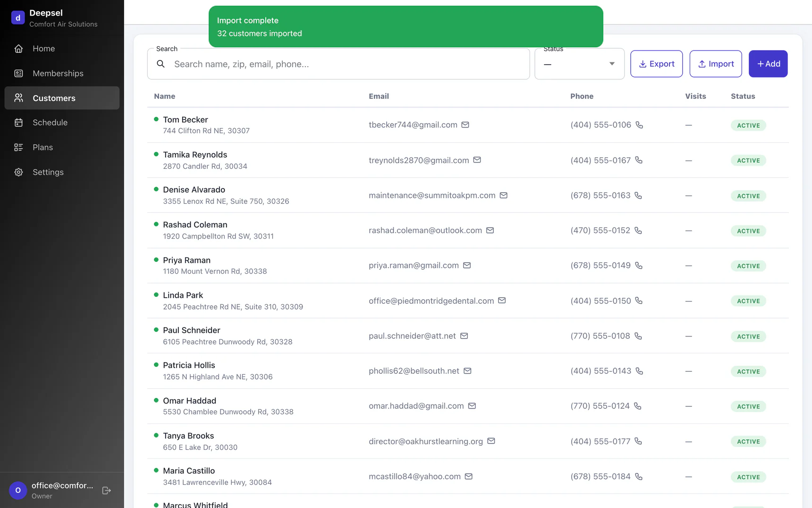
Task: Navigate to Plans
Action: tap(62, 147)
